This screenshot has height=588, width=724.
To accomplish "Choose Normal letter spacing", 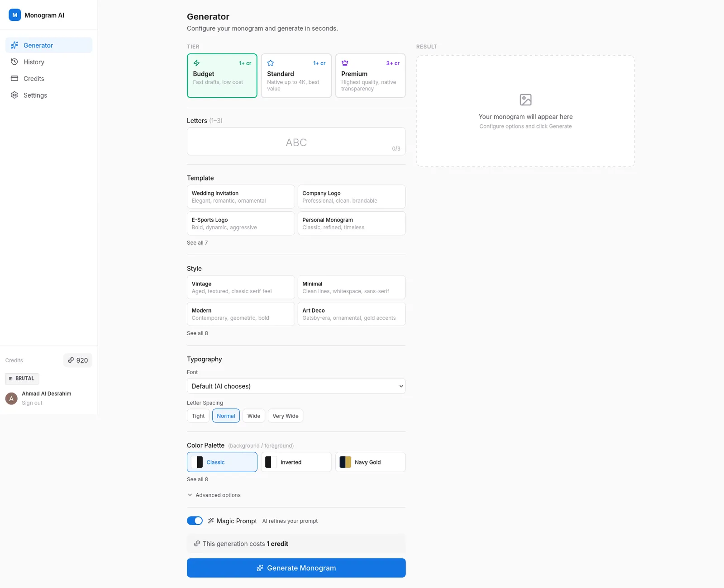I will pos(226,416).
